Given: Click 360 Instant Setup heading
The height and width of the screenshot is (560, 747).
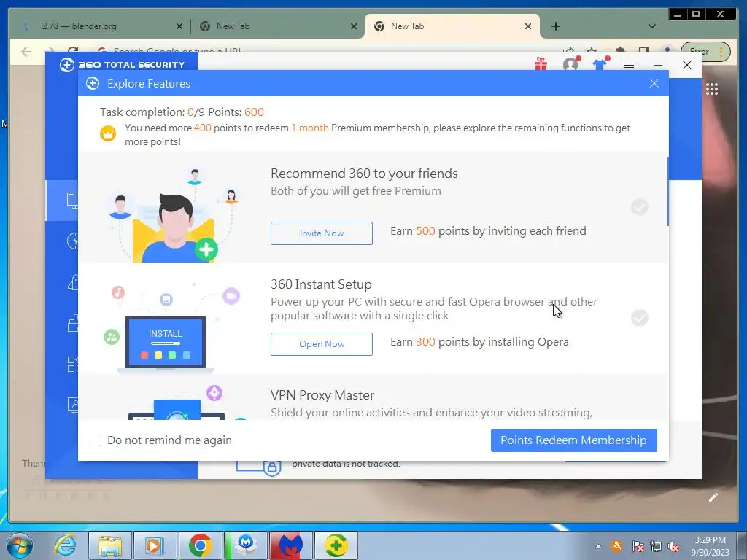Looking at the screenshot, I should coord(321,284).
